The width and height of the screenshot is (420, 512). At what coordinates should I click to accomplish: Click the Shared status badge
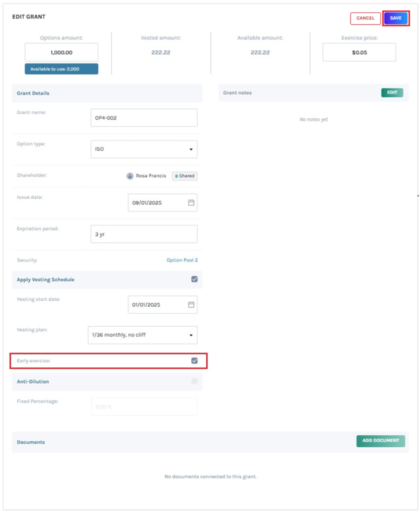(x=184, y=176)
